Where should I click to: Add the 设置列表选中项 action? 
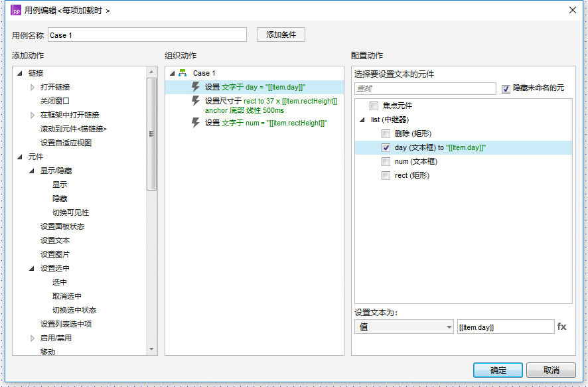click(66, 324)
